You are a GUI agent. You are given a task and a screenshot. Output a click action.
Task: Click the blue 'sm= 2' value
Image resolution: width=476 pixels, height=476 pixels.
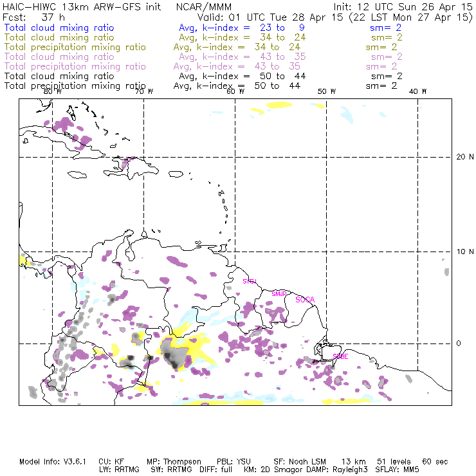pyautogui.click(x=385, y=28)
